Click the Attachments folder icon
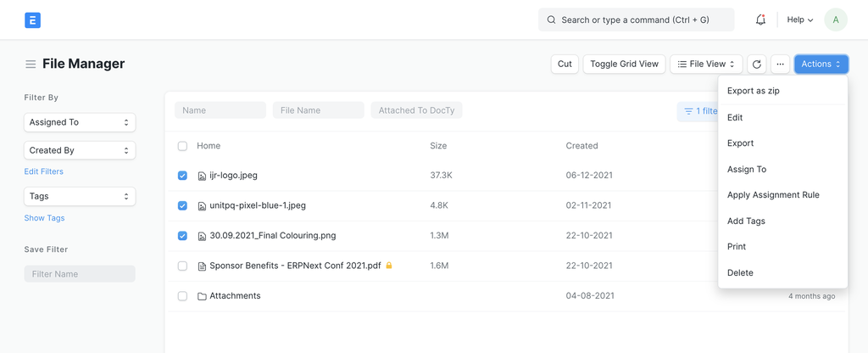Image resolution: width=868 pixels, height=353 pixels. [x=202, y=296]
